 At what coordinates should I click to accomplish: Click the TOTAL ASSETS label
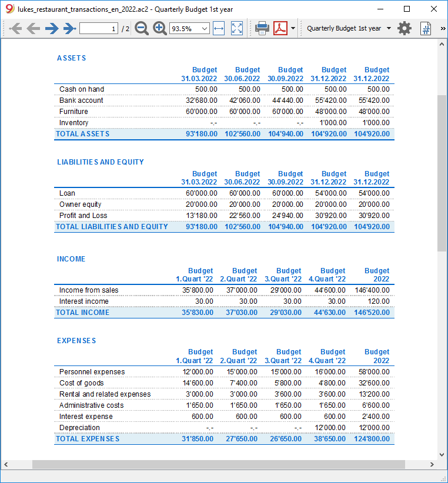tap(82, 134)
